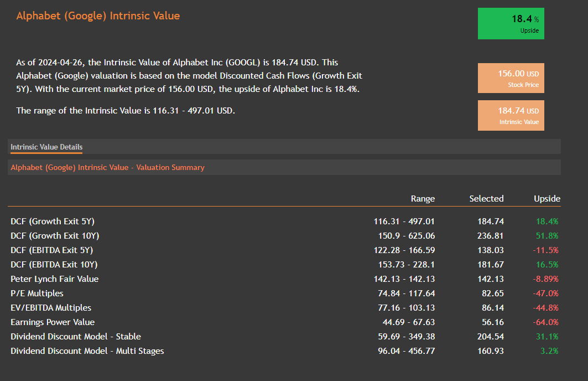Open the Intrinsic Value Details tab
This screenshot has height=381, width=588.
click(x=46, y=147)
